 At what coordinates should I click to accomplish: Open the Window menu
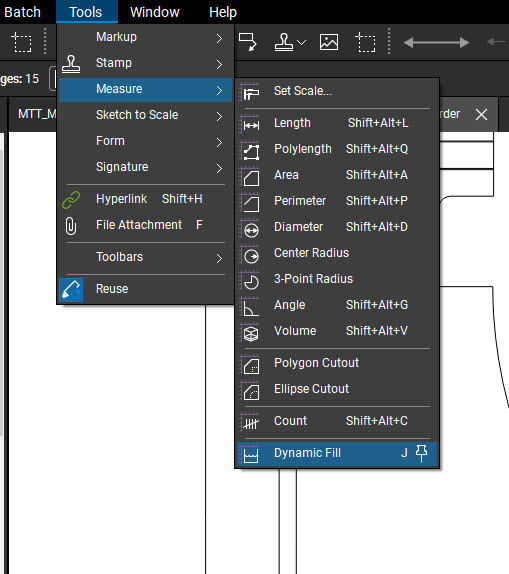tap(155, 12)
